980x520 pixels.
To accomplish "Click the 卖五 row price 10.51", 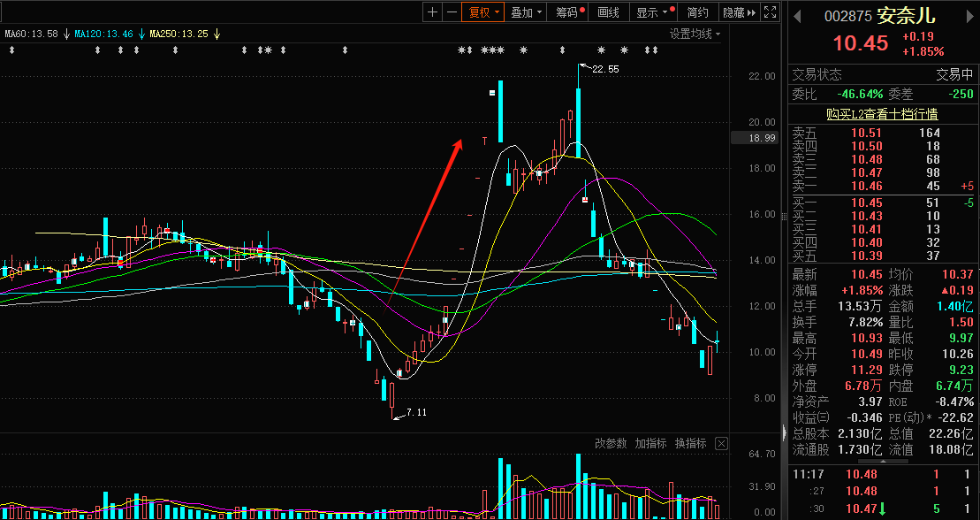I will (867, 133).
